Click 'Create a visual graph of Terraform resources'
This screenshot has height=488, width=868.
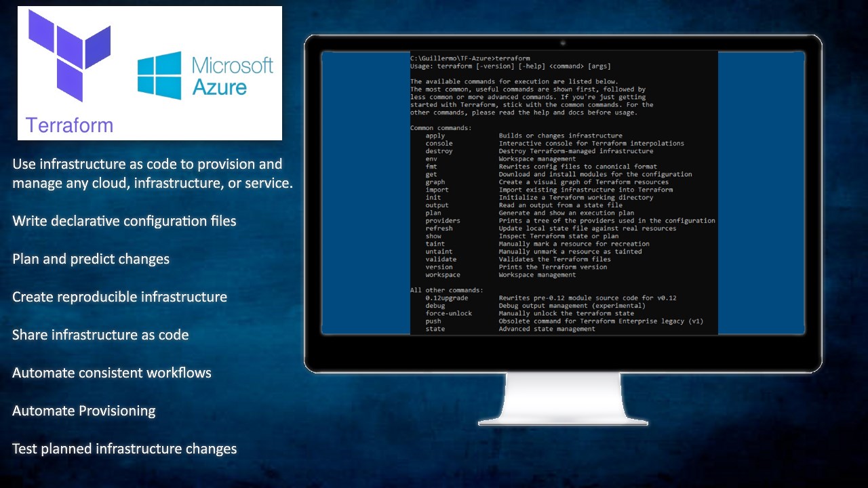584,182
